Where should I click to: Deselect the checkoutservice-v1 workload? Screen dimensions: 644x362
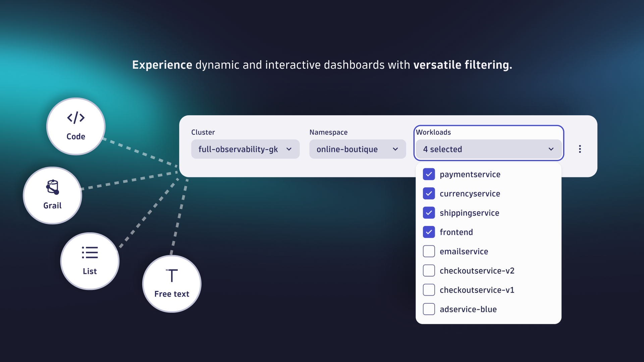click(429, 289)
